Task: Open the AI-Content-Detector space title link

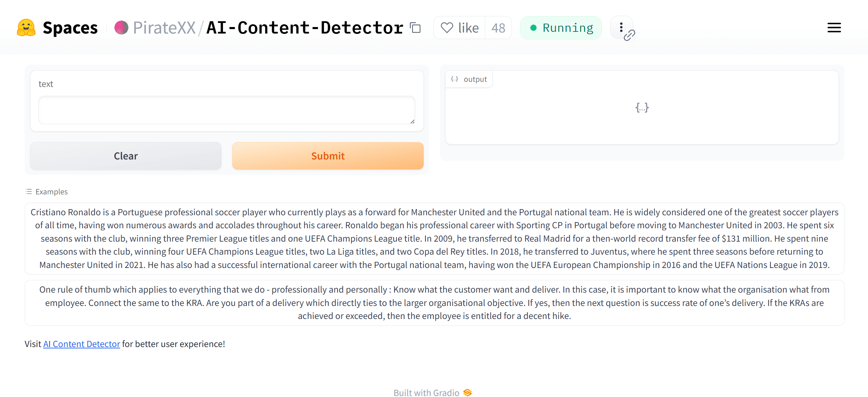Action: tap(305, 28)
